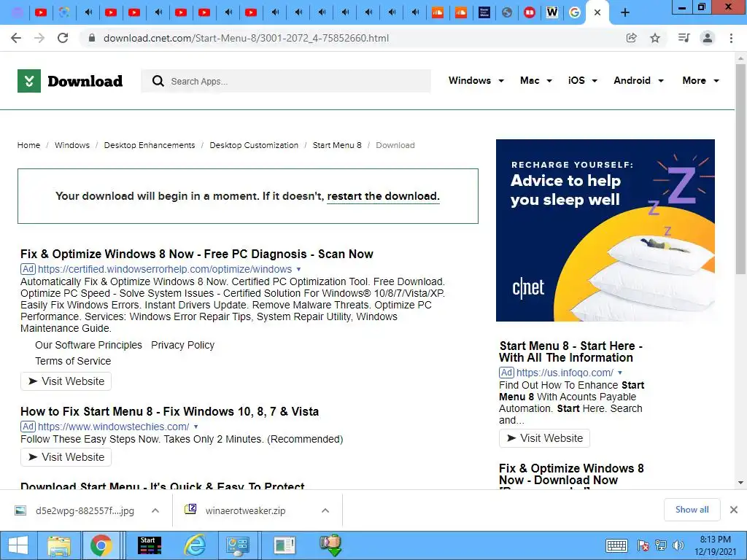This screenshot has width=747, height=560.
Task: Click Show all downloads button
Action: [x=692, y=510]
